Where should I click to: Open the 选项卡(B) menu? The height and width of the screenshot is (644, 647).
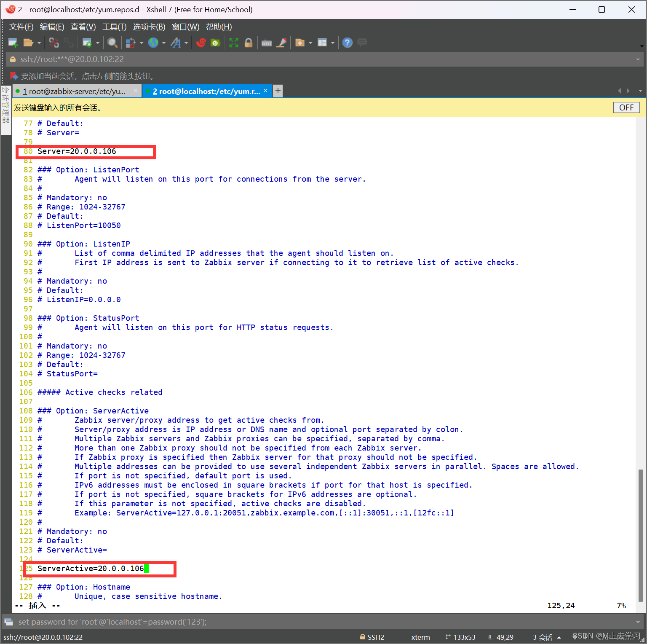pyautogui.click(x=149, y=27)
